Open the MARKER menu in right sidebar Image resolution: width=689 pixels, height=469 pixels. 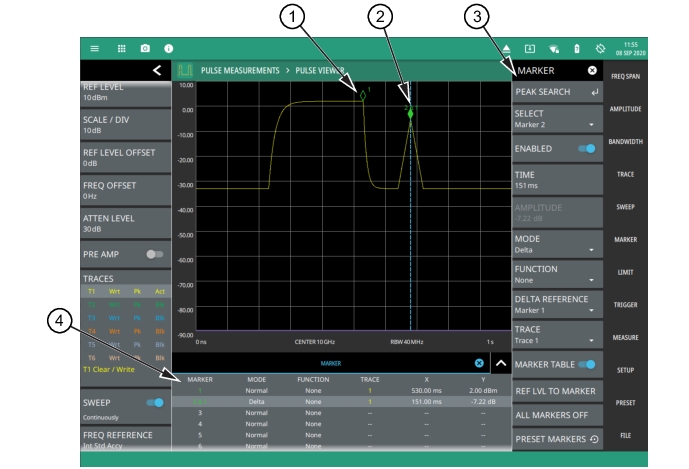coord(625,240)
